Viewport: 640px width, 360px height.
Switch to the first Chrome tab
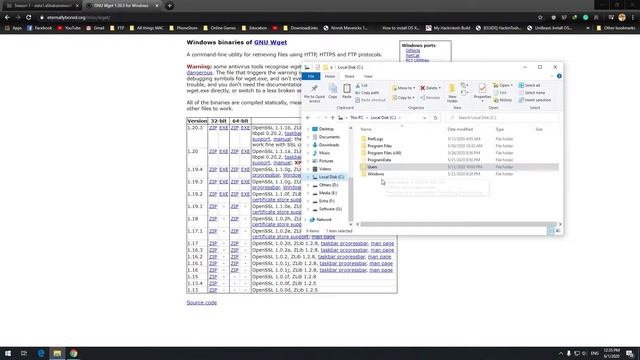[x=42, y=6]
